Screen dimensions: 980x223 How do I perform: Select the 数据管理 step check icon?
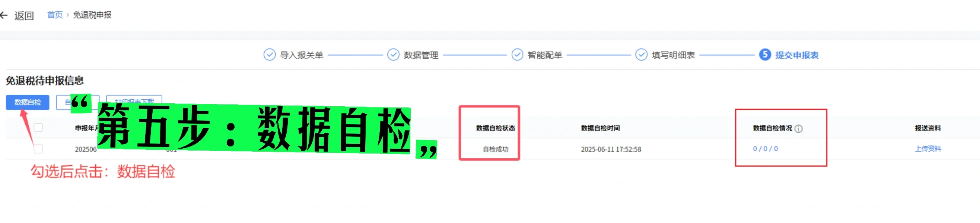tap(393, 55)
